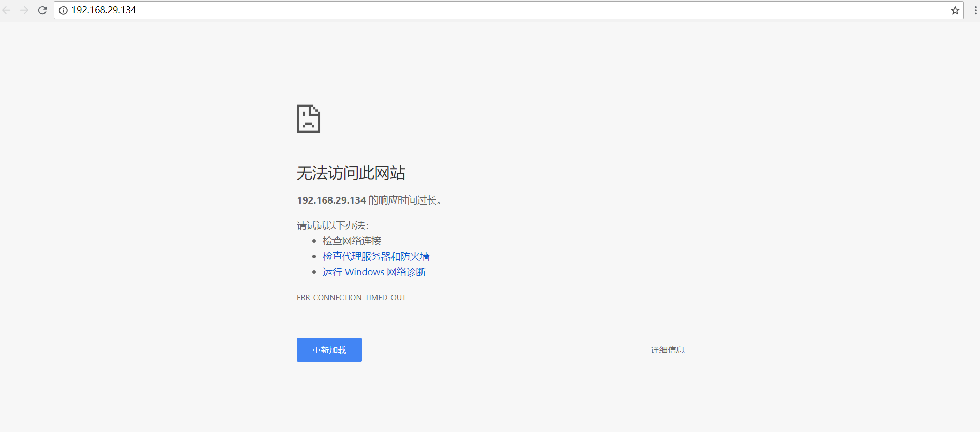Image resolution: width=980 pixels, height=432 pixels.
Task: Click the 无法访问此网站 heading
Action: click(351, 173)
